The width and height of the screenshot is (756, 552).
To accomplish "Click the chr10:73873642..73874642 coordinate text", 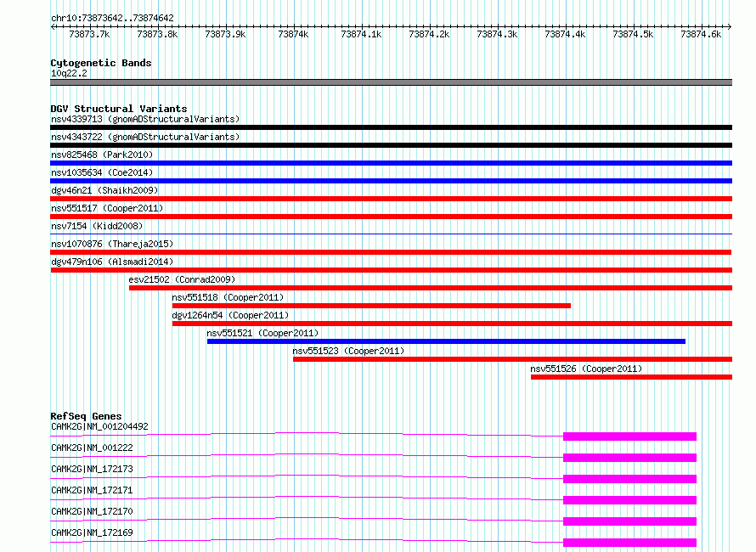I will tap(112, 19).
